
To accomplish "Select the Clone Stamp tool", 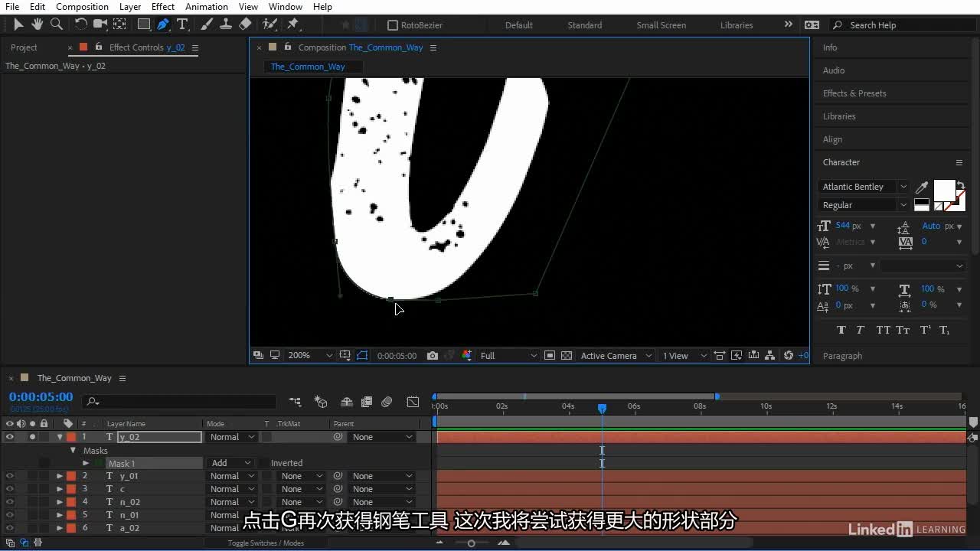I will click(226, 24).
